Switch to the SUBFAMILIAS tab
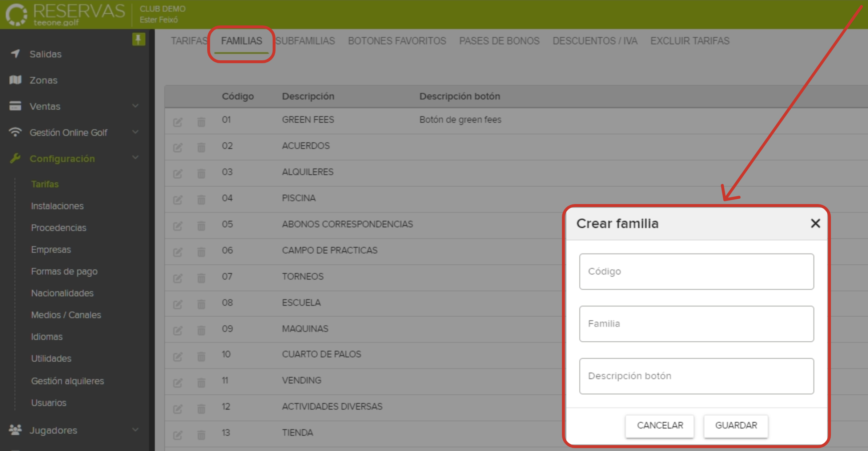Image resolution: width=868 pixels, height=451 pixels. coord(305,41)
